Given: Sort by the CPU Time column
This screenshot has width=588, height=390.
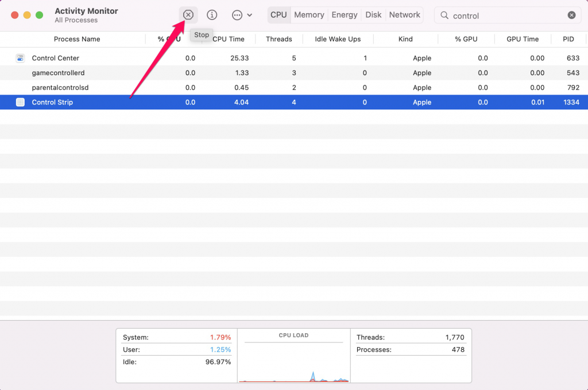Looking at the screenshot, I should (229, 39).
